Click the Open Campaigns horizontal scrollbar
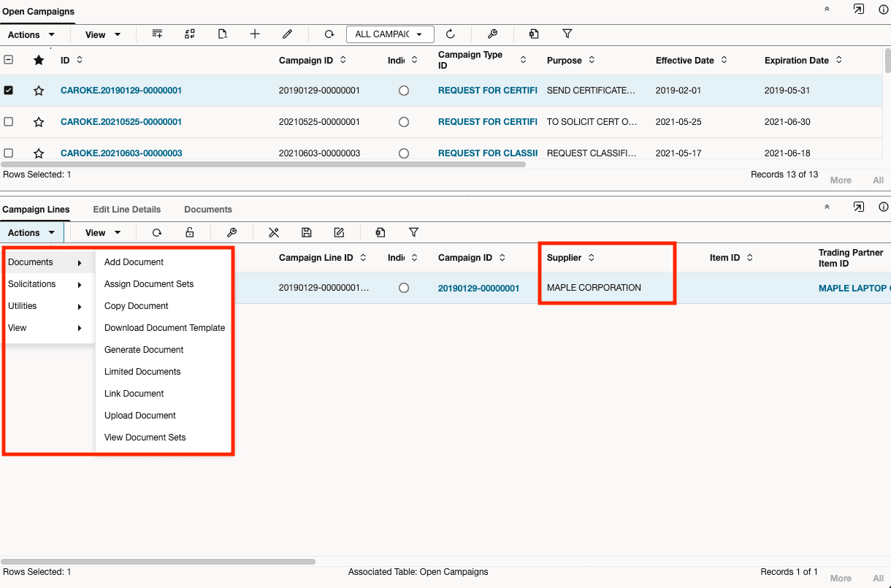 tap(263, 165)
